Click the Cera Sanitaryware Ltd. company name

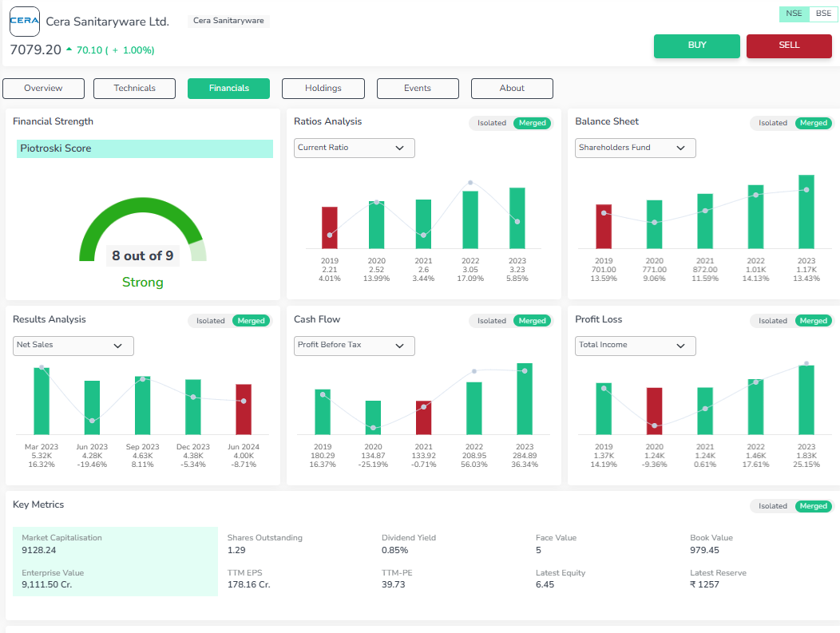tap(108, 22)
